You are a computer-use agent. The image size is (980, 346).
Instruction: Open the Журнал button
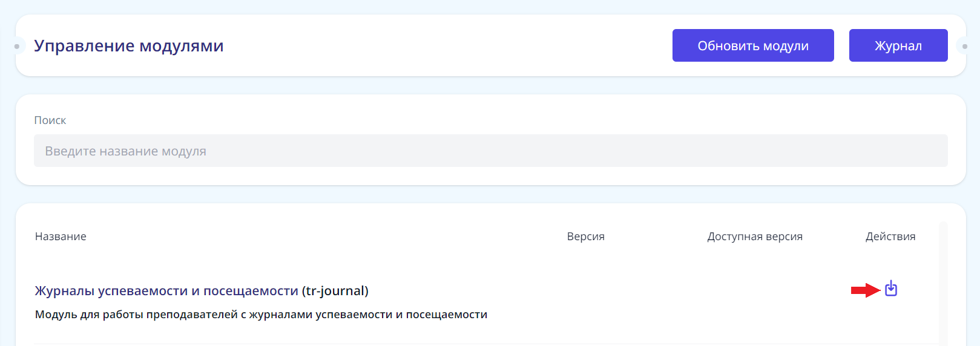click(898, 45)
